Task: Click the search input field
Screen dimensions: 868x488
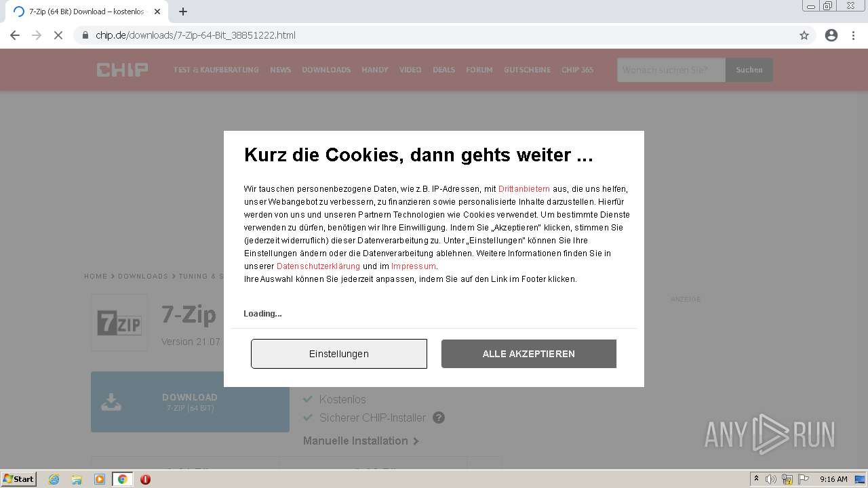Action: (x=671, y=70)
